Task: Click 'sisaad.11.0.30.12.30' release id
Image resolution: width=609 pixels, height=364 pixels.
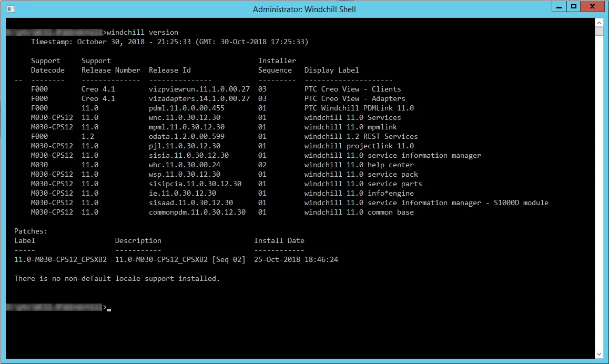Action: [191, 203]
